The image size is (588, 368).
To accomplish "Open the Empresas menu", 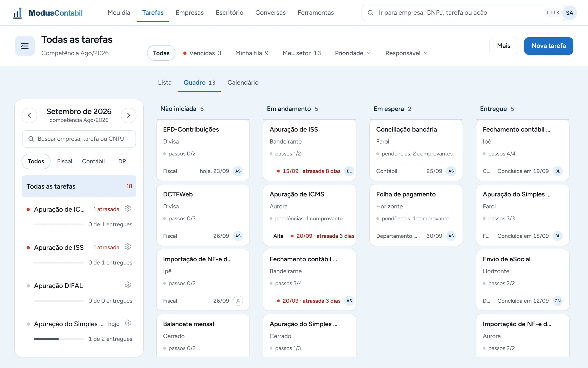I will [x=189, y=13].
